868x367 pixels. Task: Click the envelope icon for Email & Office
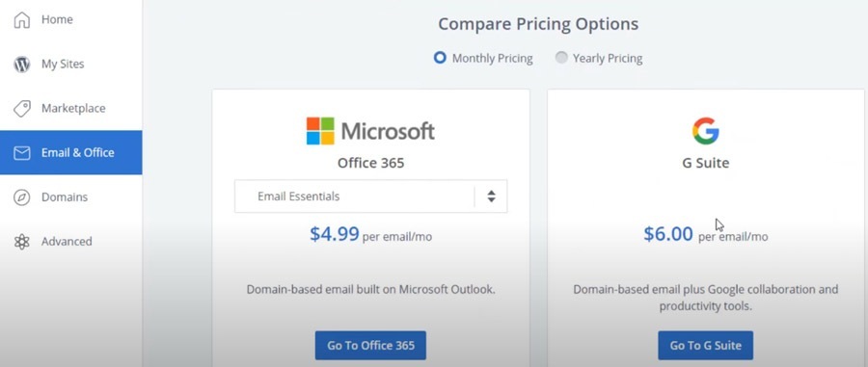21,153
